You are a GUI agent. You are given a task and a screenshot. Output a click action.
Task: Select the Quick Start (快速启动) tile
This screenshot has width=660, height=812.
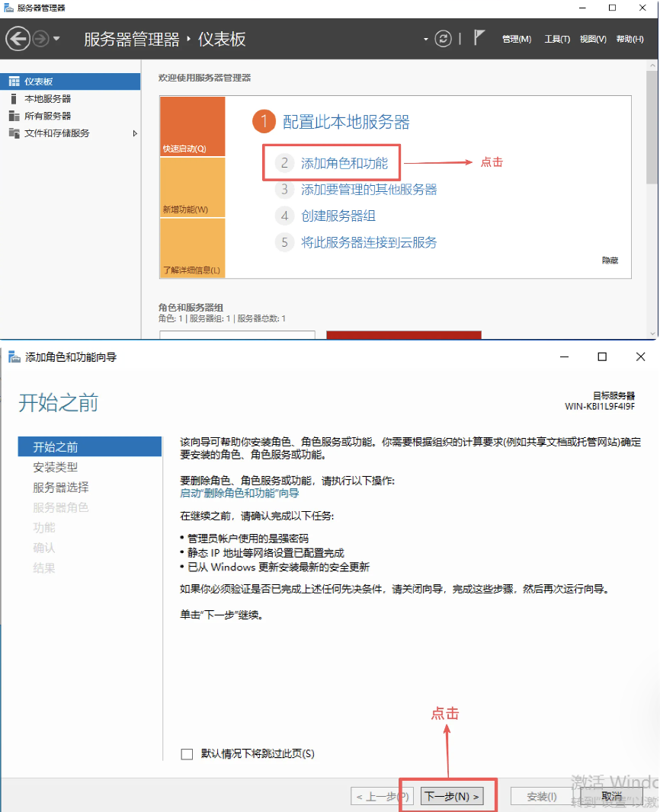pyautogui.click(x=192, y=126)
